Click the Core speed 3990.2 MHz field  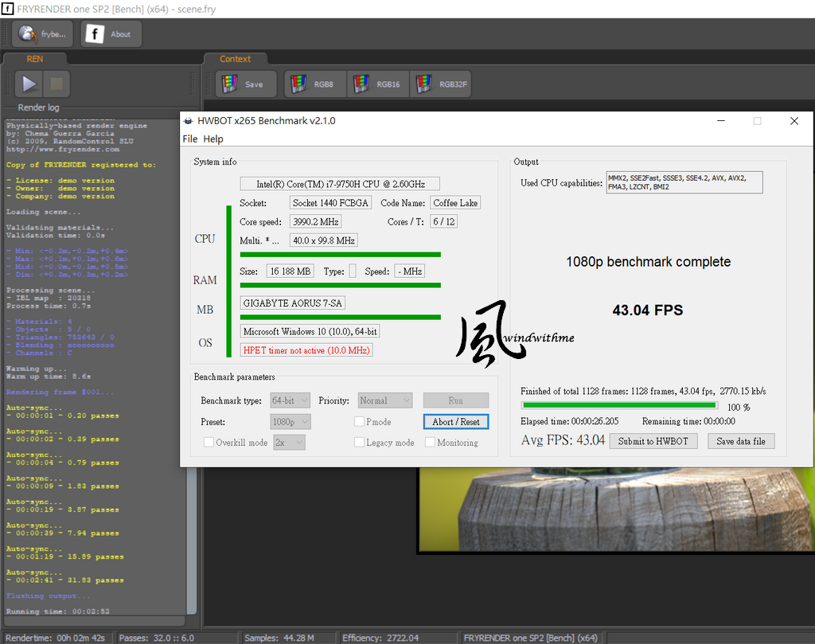315,222
